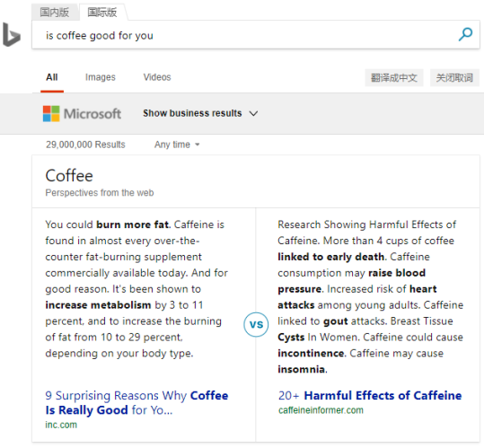Click the VS circle badge
The image size is (484, 448).
256,324
